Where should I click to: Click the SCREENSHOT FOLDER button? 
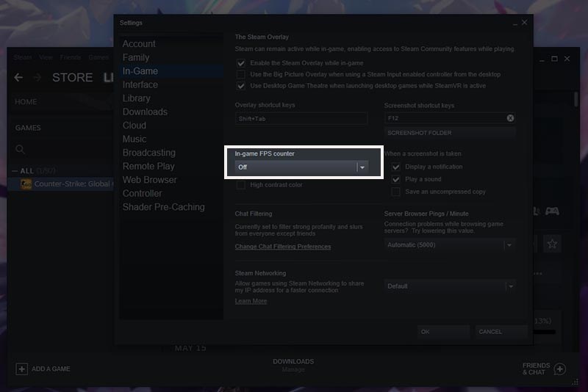click(450, 133)
